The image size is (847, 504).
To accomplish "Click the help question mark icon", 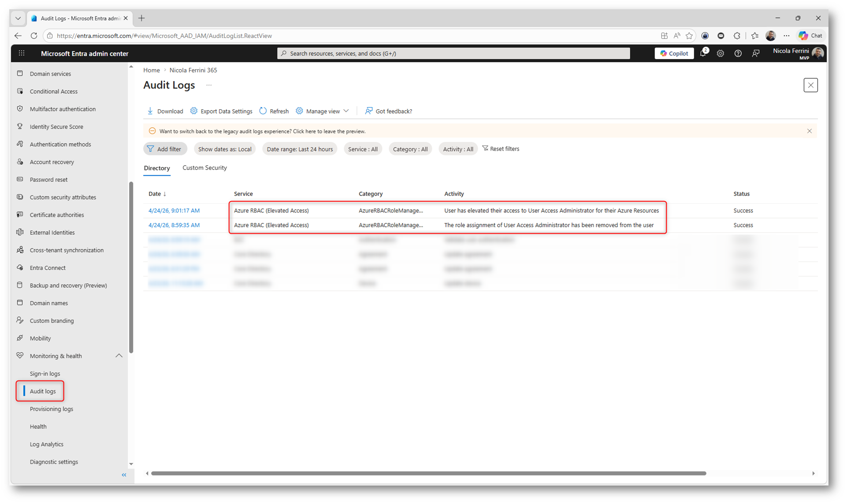I will [738, 53].
